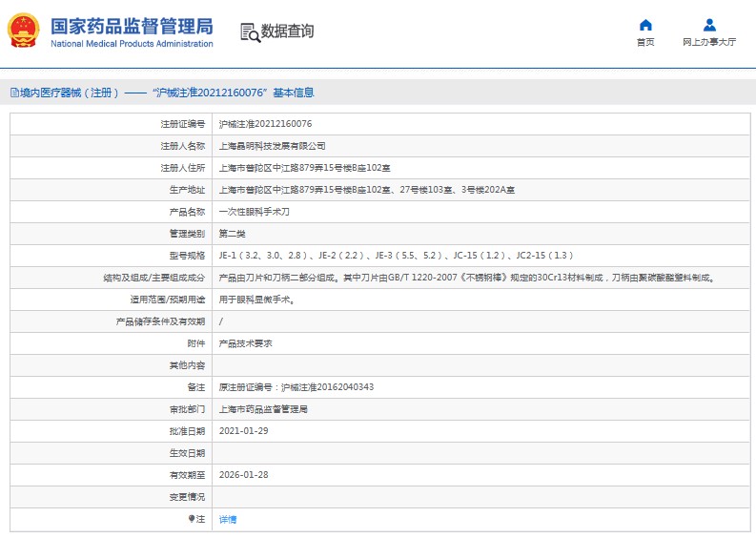Click the 有效期至 row label
The width and height of the screenshot is (756, 538).
[187, 475]
